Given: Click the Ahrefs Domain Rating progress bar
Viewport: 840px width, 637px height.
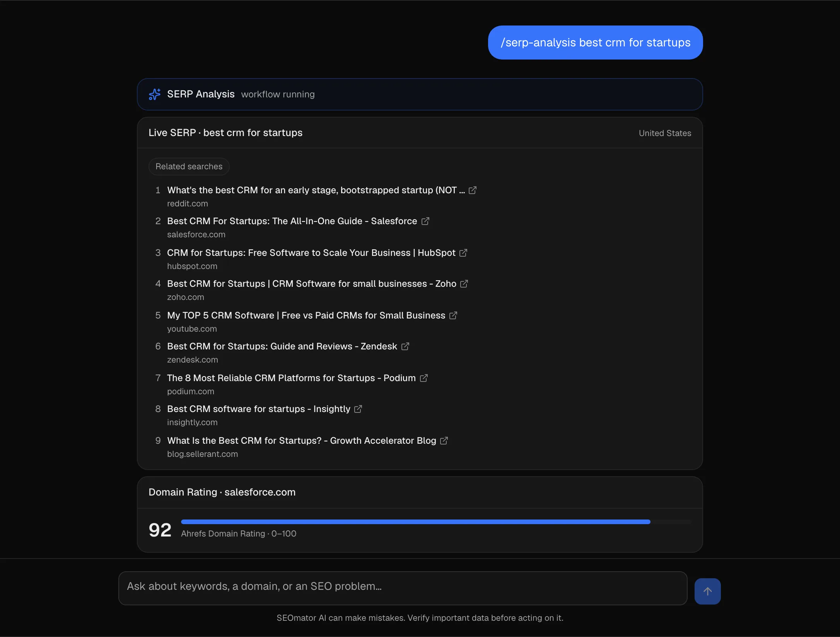Looking at the screenshot, I should (x=436, y=522).
